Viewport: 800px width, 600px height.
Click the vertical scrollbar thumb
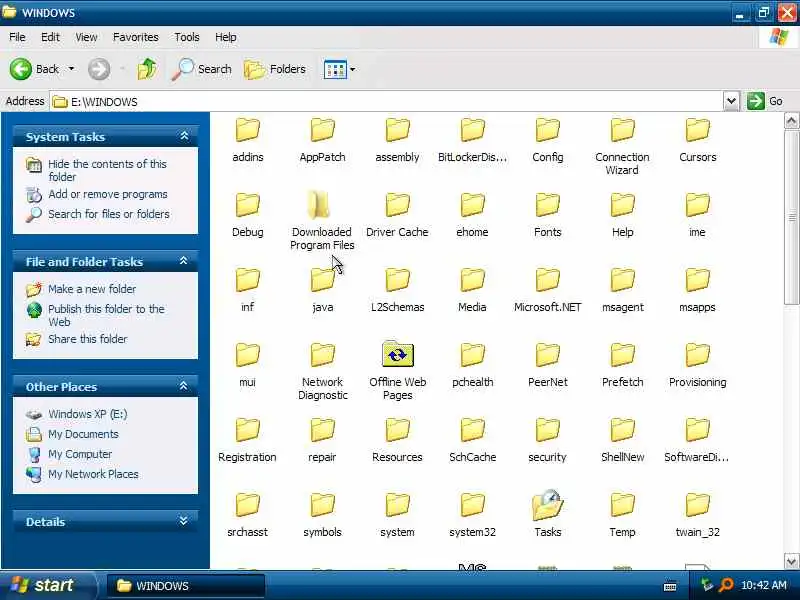click(791, 218)
